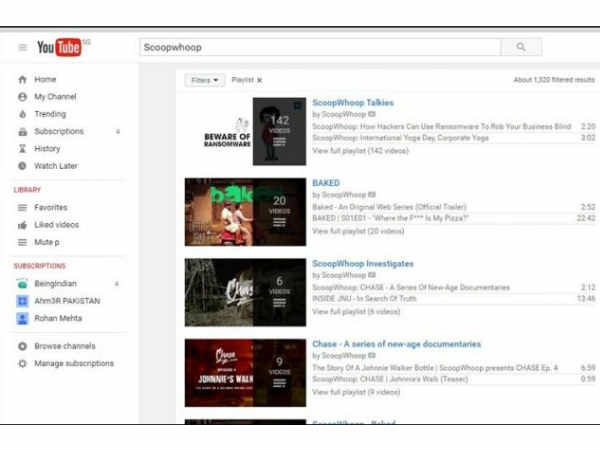Viewport: 600px width, 450px height.
Task: Click the Johnnie's Walk 9 videos thumbnail
Action: click(x=245, y=373)
